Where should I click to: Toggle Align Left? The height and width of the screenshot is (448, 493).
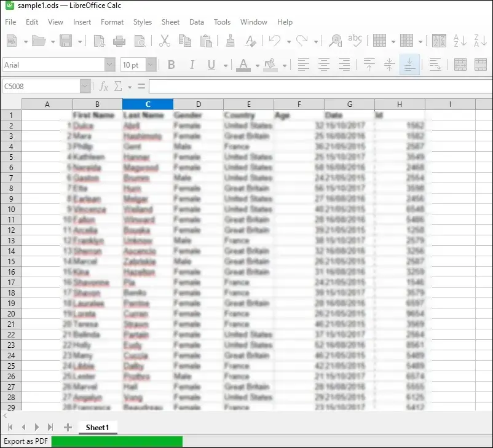304,65
